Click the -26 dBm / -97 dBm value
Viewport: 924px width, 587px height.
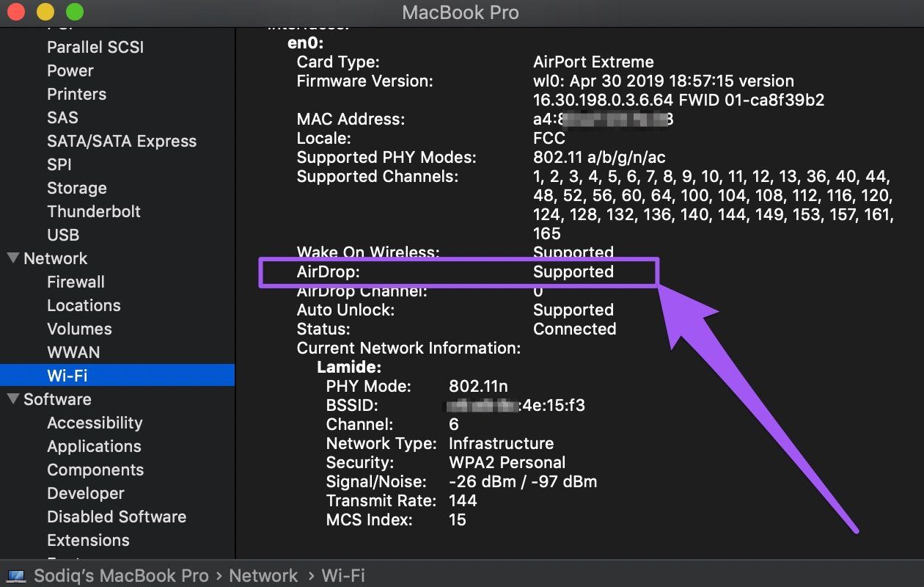[x=523, y=482]
